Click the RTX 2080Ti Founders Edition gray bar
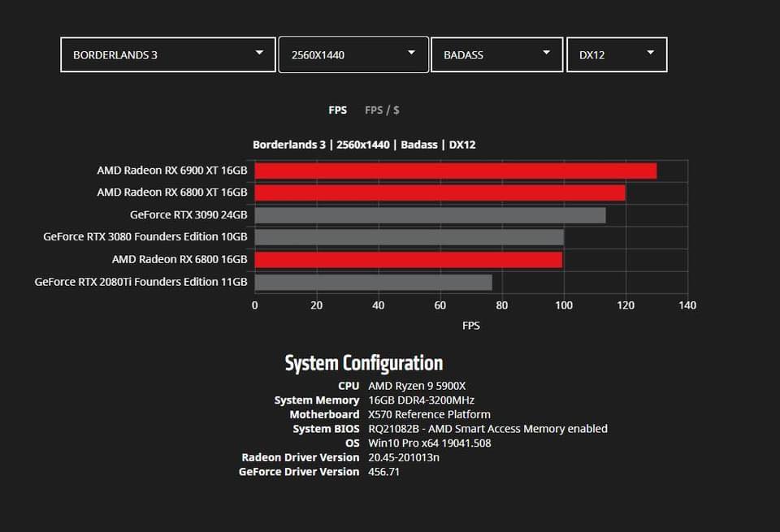 tap(374, 282)
